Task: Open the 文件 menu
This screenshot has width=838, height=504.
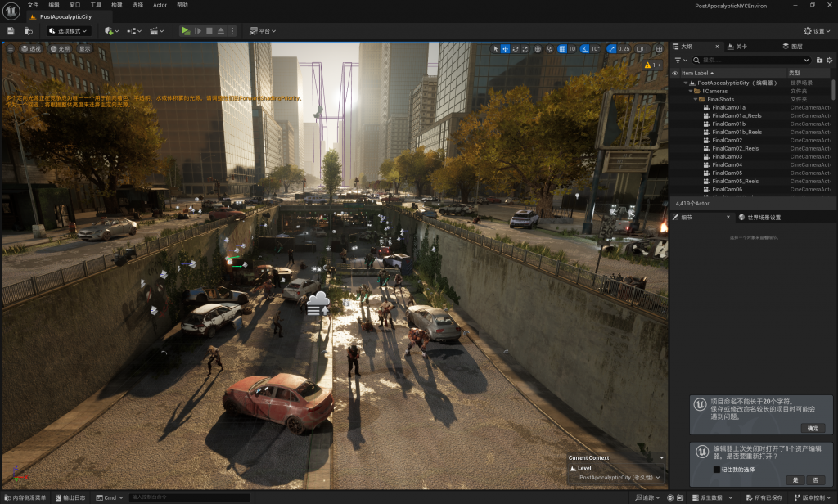Action: [33, 5]
